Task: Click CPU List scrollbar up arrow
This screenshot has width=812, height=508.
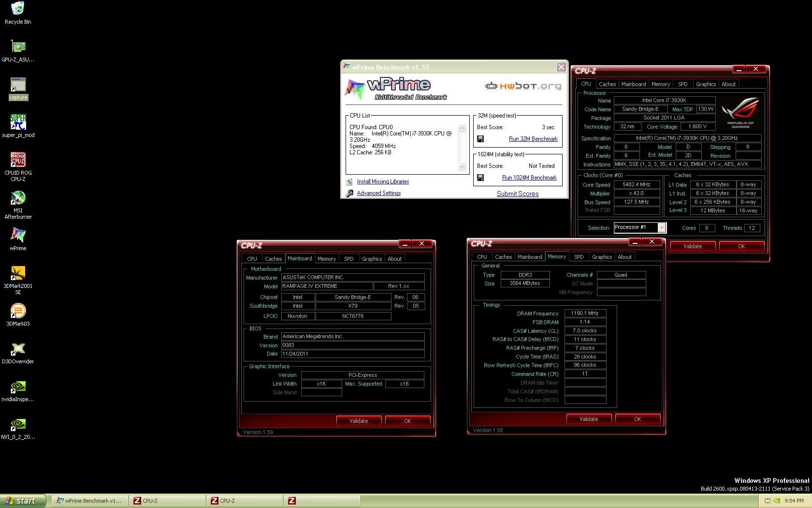Action: click(x=462, y=128)
